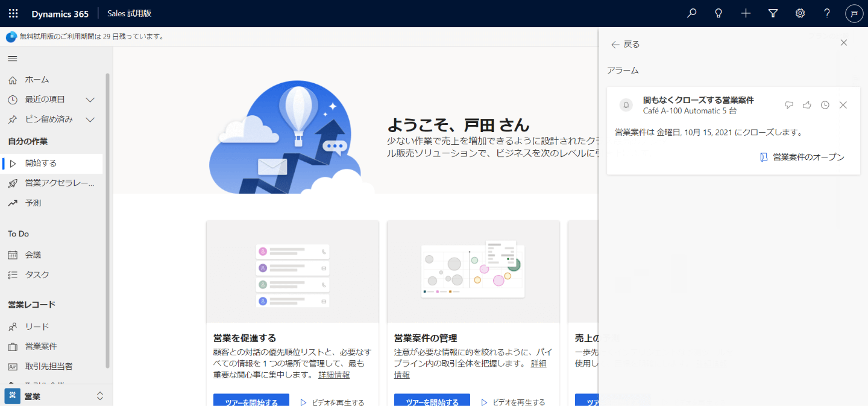Close the assistant panel with X

click(844, 43)
